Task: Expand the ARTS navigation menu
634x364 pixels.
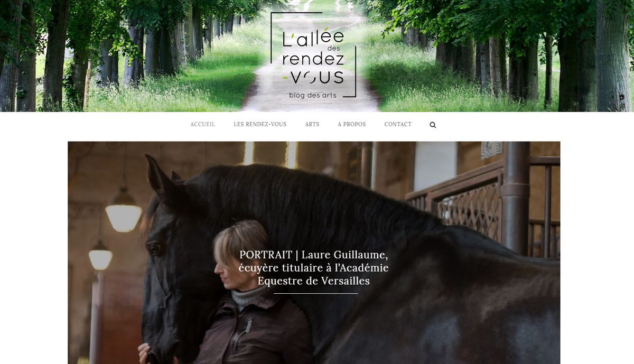Action: click(312, 125)
